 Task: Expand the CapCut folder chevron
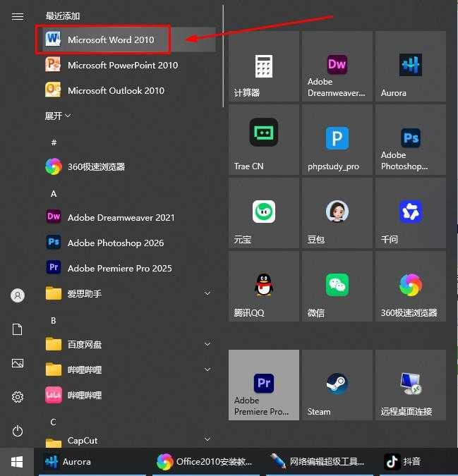pyautogui.click(x=207, y=439)
